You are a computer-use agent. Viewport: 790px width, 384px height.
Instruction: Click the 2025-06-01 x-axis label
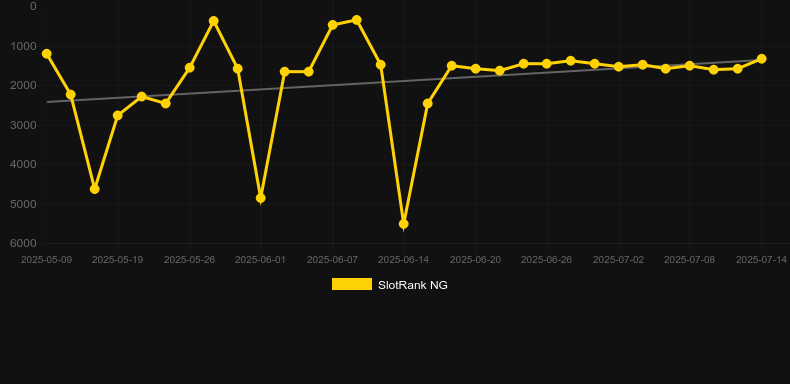pyautogui.click(x=260, y=260)
